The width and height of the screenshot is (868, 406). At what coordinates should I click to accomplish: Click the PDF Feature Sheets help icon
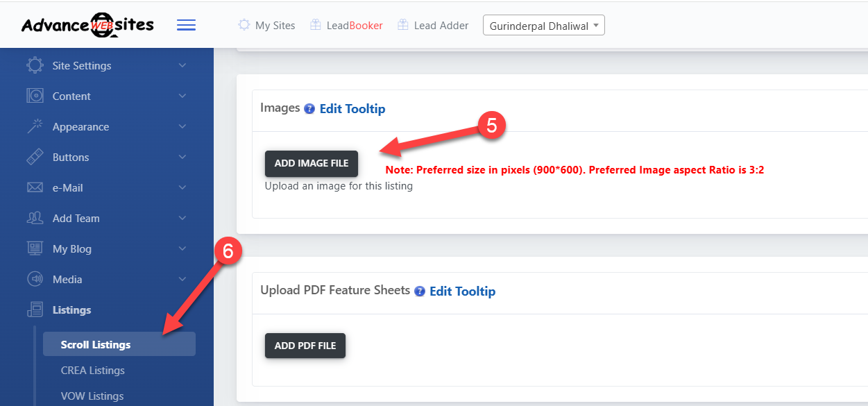coord(420,291)
